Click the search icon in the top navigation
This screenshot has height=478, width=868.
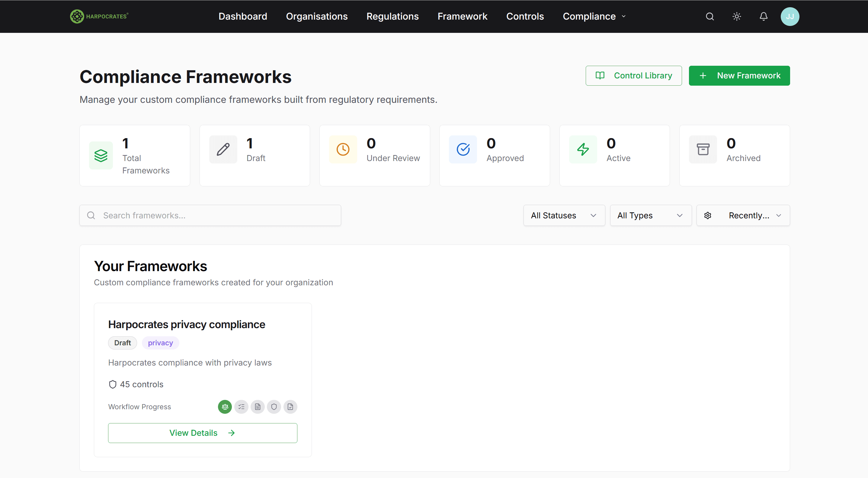point(709,16)
